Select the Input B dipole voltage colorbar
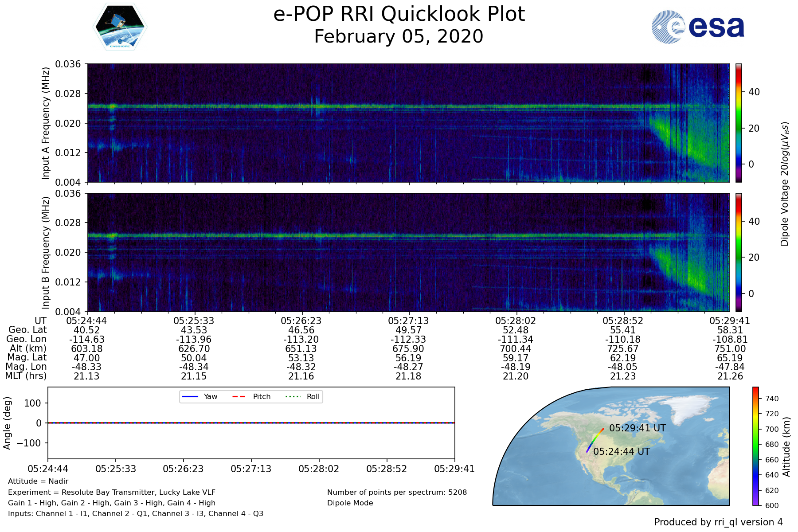This screenshot has width=798, height=532. coord(739,252)
